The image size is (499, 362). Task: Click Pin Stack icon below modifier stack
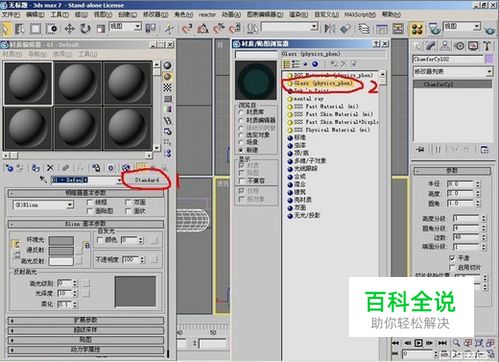[420, 149]
